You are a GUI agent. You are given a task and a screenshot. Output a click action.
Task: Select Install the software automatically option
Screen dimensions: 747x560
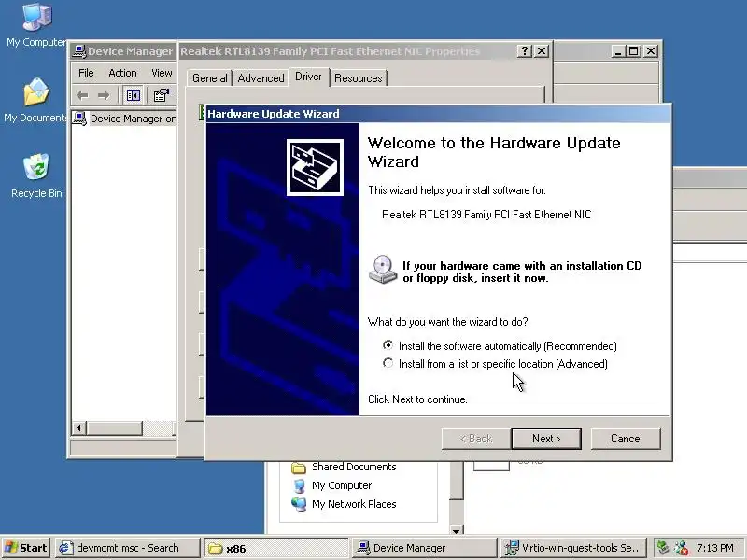pyautogui.click(x=500, y=345)
